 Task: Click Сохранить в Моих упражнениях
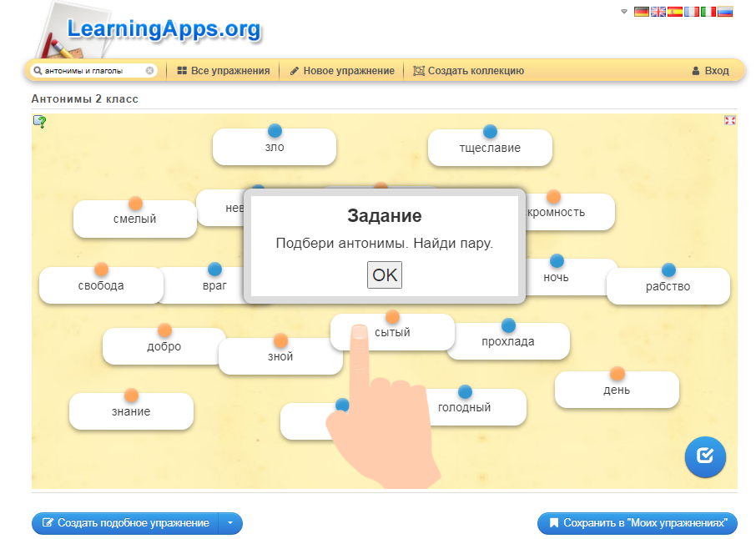(x=637, y=524)
